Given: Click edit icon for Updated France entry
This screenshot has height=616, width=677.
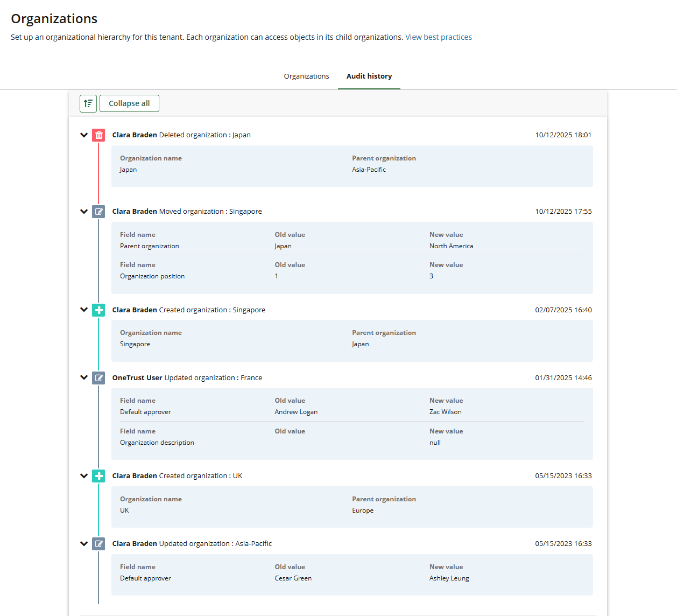Looking at the screenshot, I should click(98, 378).
